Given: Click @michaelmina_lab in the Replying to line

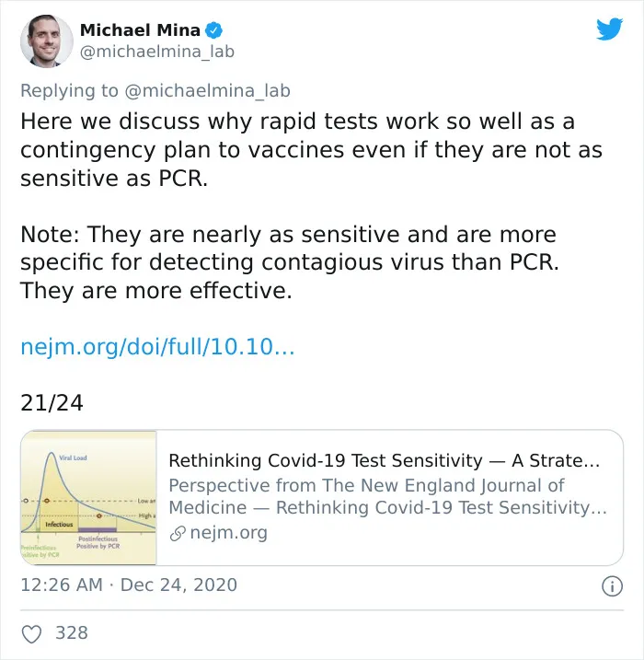Looking at the screenshot, I should tap(207, 91).
